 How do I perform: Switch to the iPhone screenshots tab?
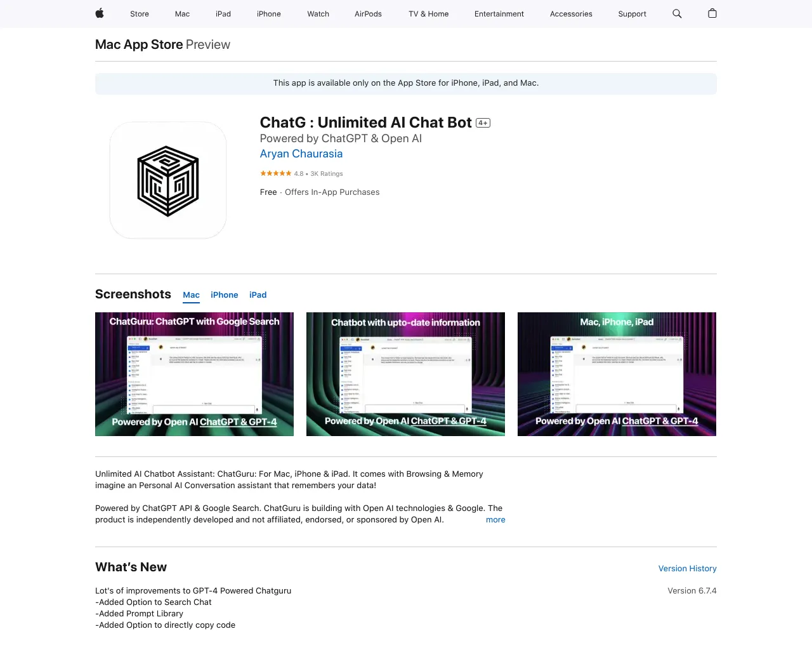tap(224, 295)
